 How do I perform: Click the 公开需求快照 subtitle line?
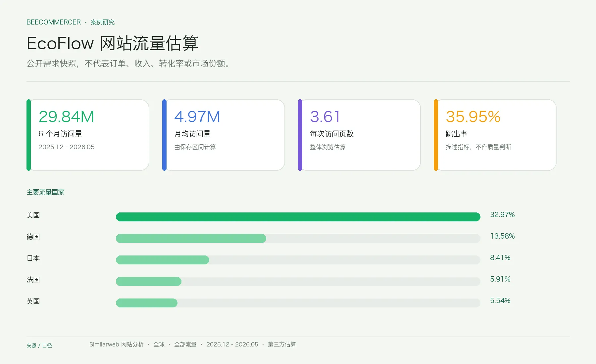[128, 64]
